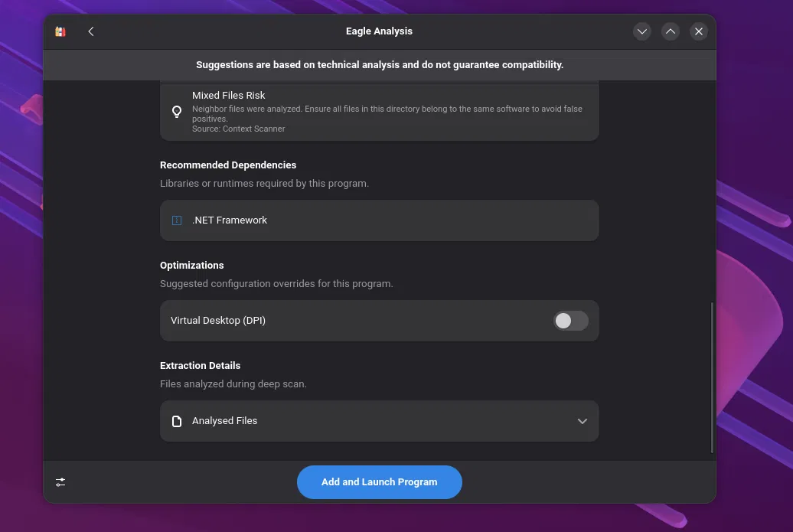The image size is (793, 532).
Task: Click the Eagle Analysis window title
Action: point(379,31)
